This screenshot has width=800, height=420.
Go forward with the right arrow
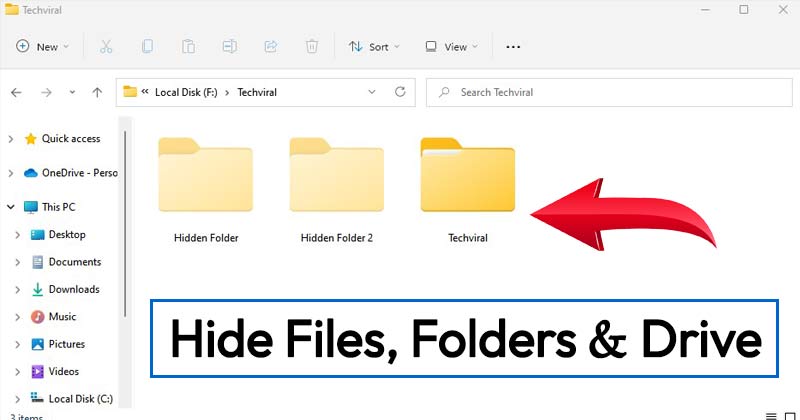point(46,92)
